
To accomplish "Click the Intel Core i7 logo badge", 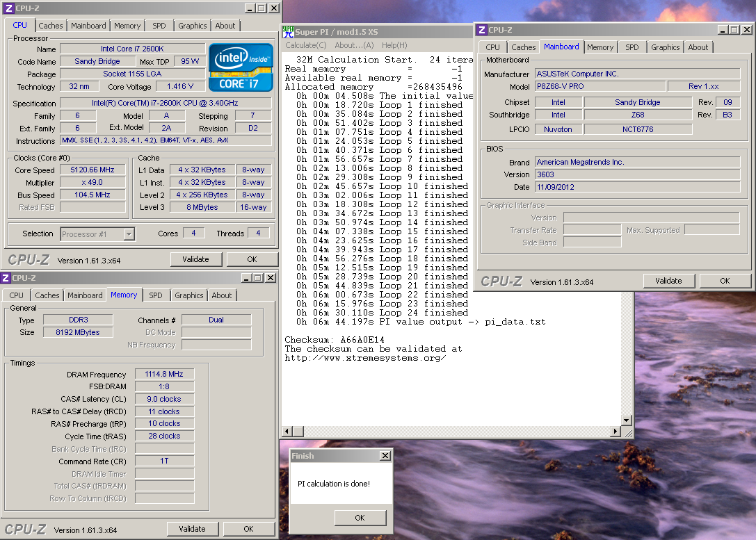I will click(x=241, y=67).
